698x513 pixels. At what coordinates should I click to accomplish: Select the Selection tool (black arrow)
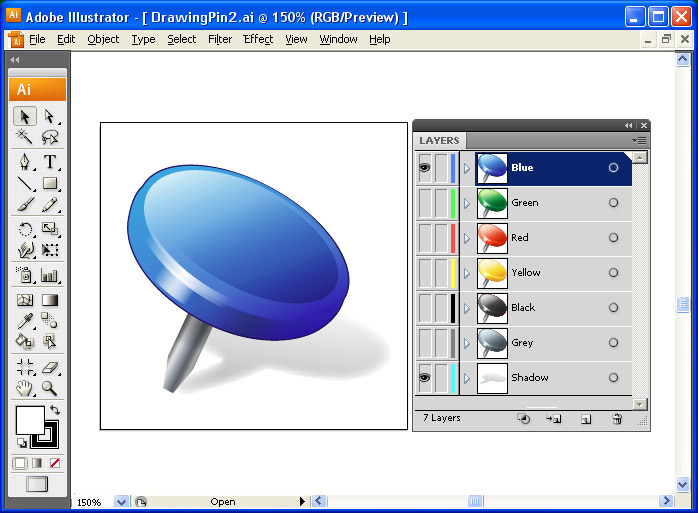[x=24, y=117]
